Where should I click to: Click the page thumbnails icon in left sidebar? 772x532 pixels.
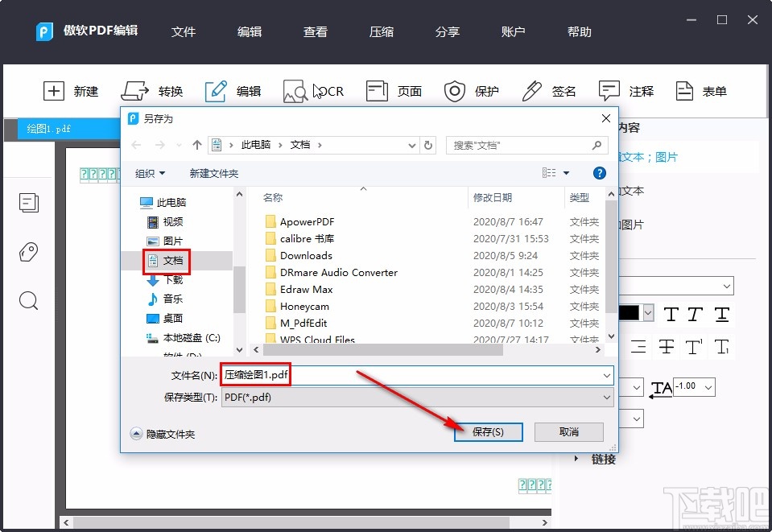(x=29, y=203)
